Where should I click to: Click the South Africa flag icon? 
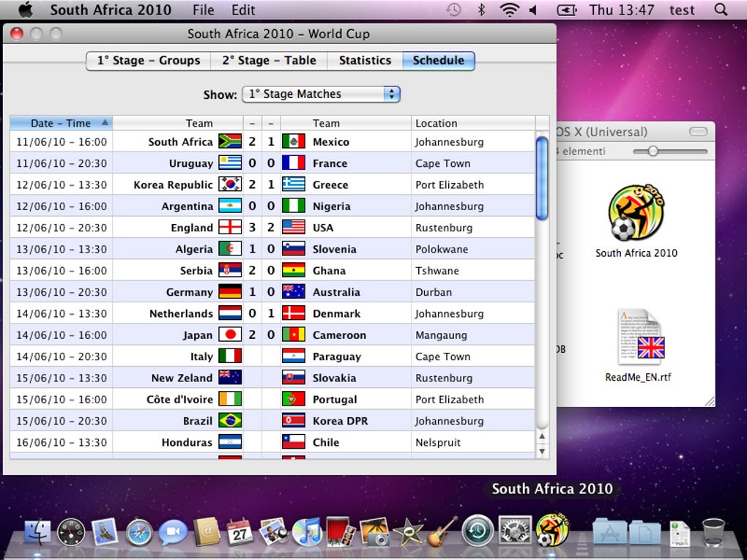coord(230,141)
